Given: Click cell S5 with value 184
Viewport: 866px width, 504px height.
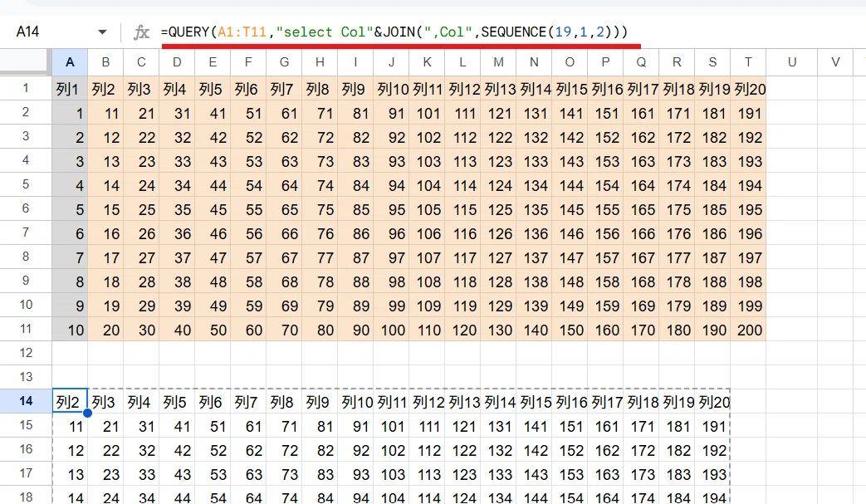Looking at the screenshot, I should click(x=712, y=185).
